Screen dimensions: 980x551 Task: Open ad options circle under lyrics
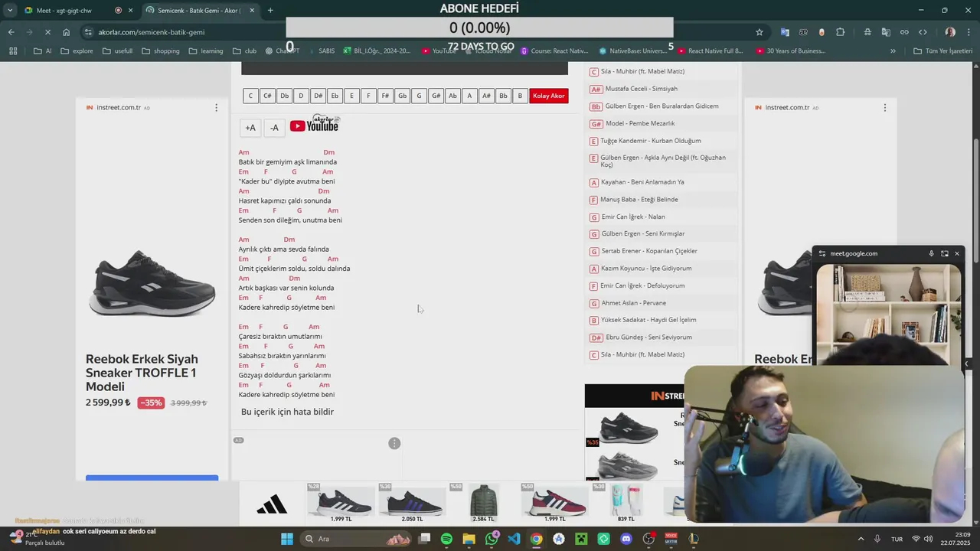pyautogui.click(x=394, y=444)
